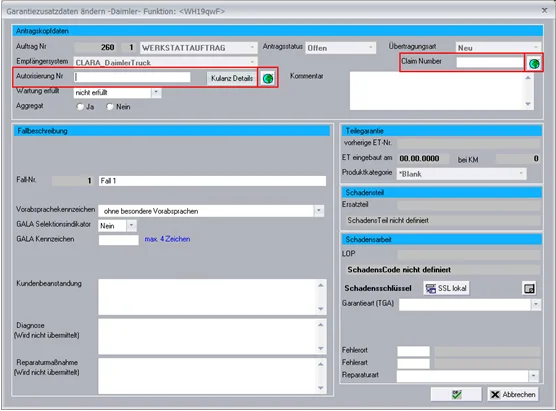Click the Kundenbeanstandung scroll down arrow
This screenshot has width=556, height=411.
pyautogui.click(x=321, y=309)
